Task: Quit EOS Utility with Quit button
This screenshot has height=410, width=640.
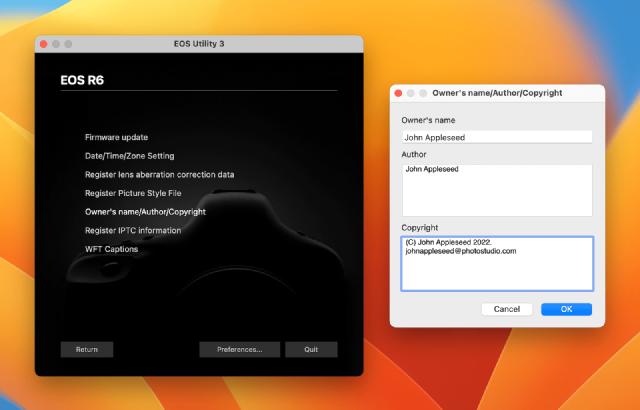Action: point(311,350)
